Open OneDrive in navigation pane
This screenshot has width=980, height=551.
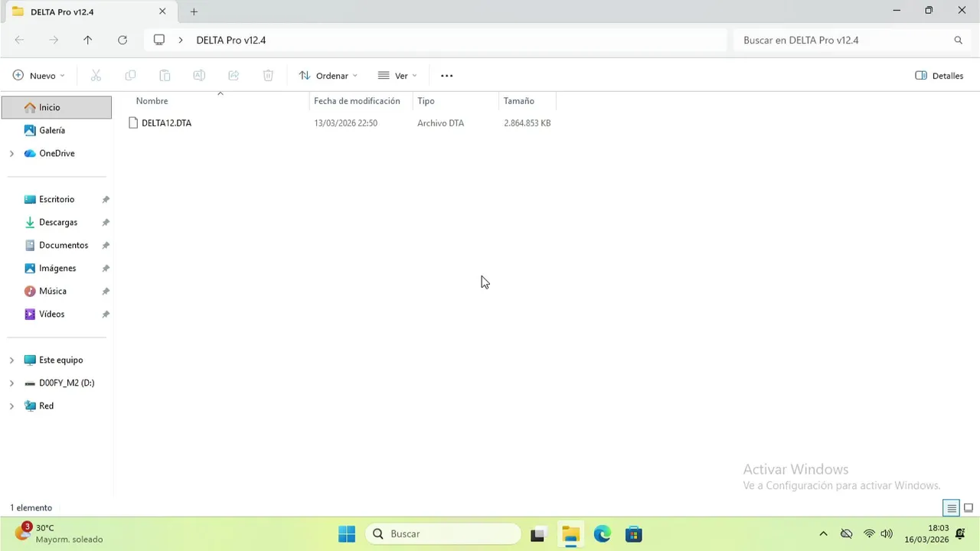(57, 153)
